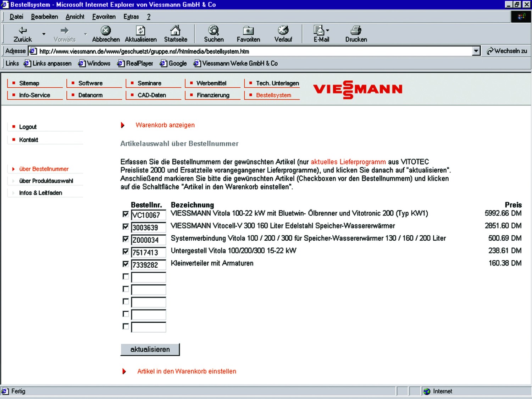532x399 pixels.
Task: Click Artikel in den Warenkorb einstellen
Action: coord(187,371)
